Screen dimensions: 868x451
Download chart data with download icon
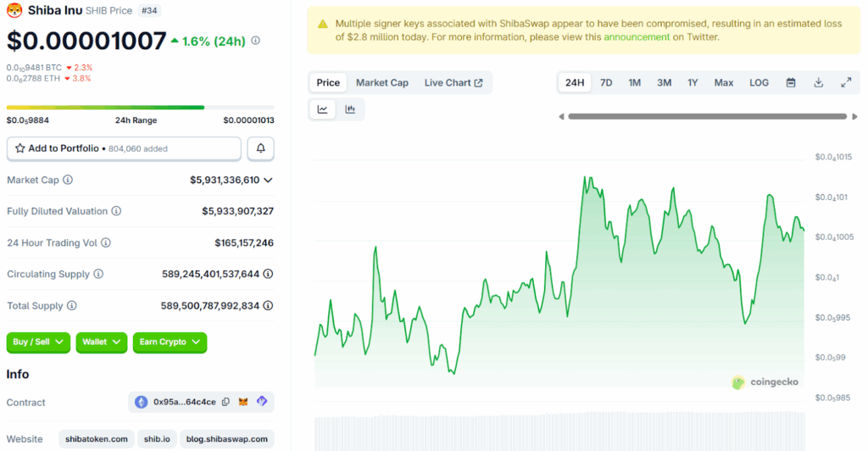(x=818, y=82)
